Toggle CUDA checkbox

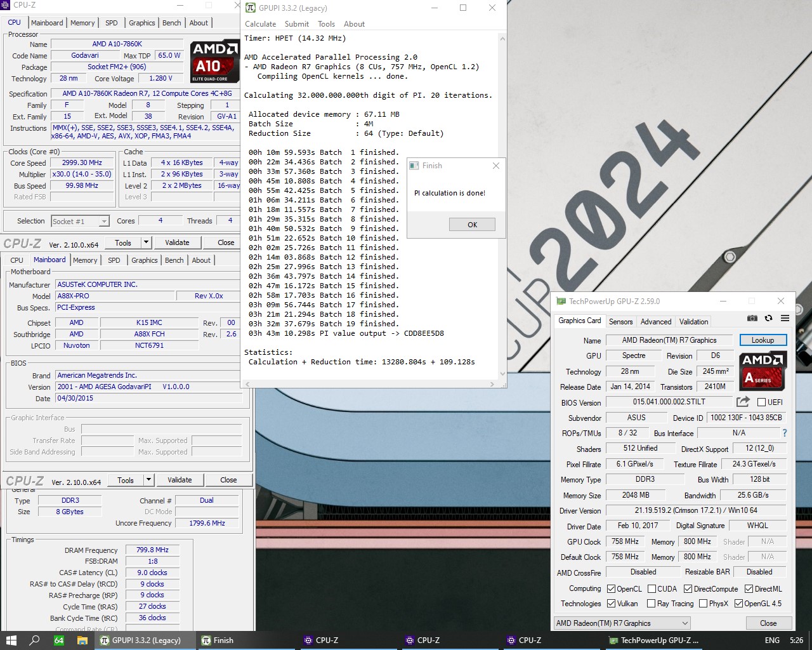click(652, 589)
